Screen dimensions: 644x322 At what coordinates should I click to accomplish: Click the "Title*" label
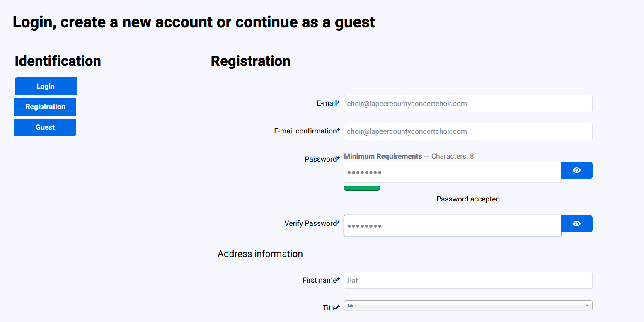331,308
